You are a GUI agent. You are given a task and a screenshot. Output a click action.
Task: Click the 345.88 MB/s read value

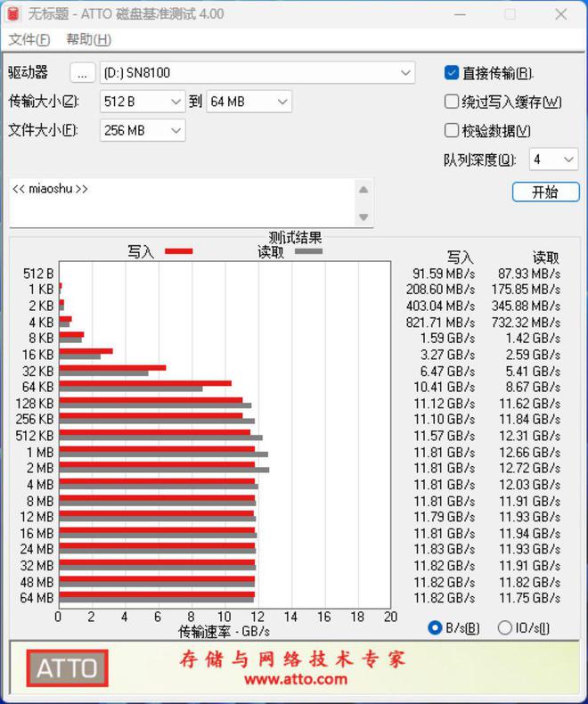tap(526, 307)
